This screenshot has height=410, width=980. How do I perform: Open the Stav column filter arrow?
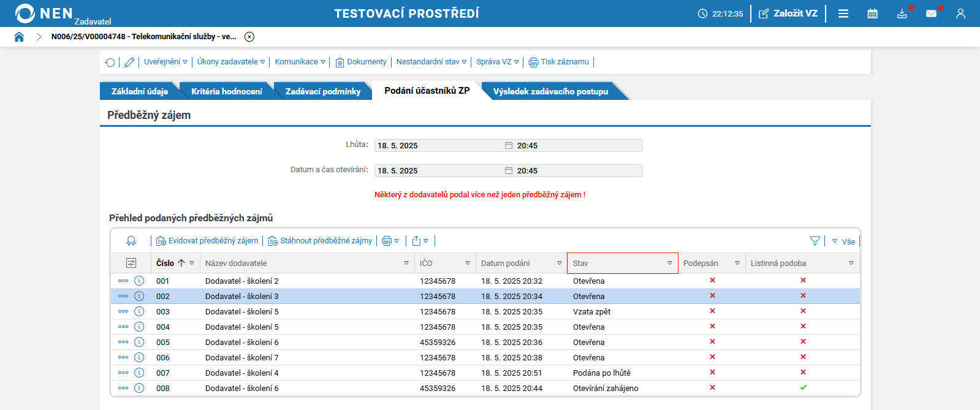[670, 263]
